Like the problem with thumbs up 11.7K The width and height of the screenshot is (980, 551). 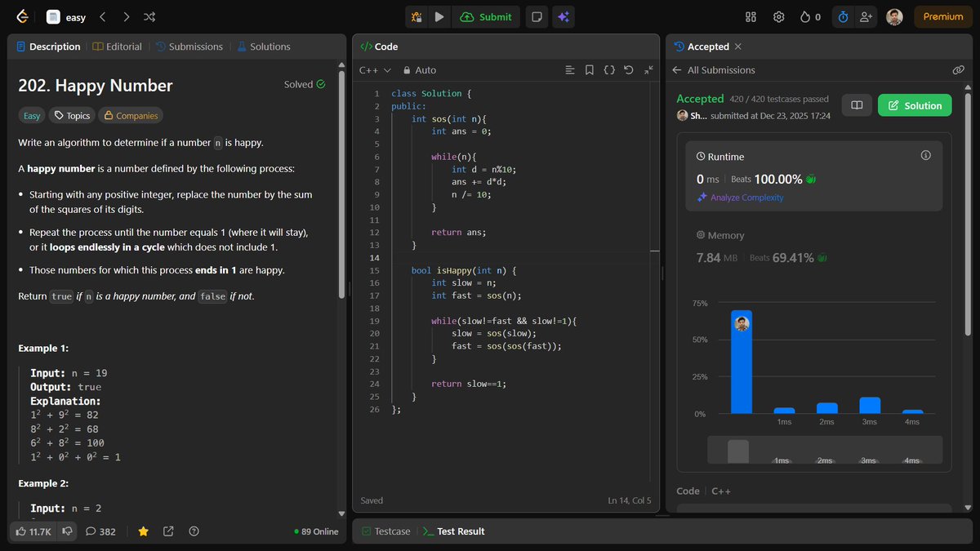[x=33, y=531]
